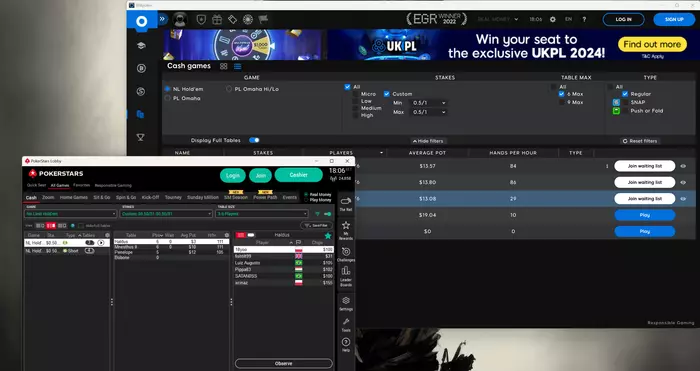
Task: Click the flag icon in the top bar
Action: click(263, 20)
